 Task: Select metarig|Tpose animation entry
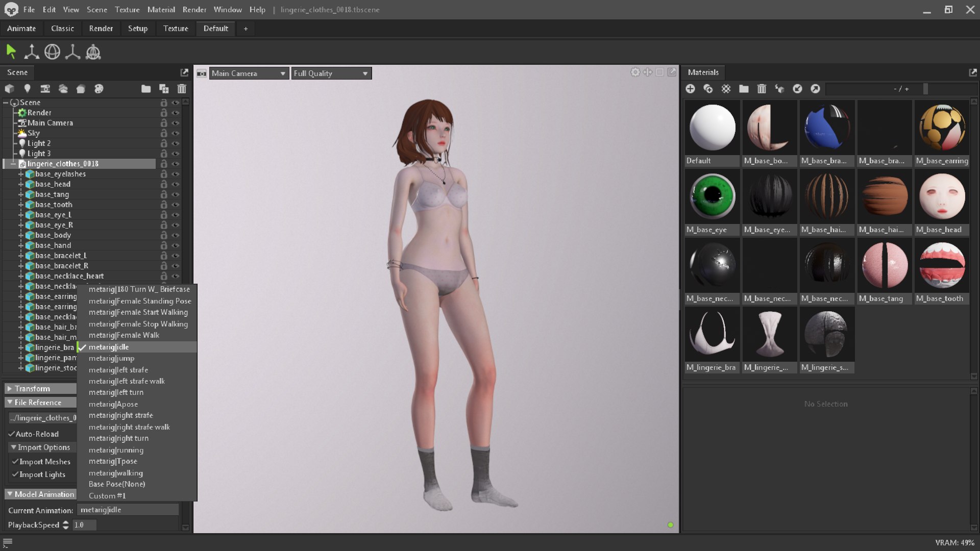[137, 461]
